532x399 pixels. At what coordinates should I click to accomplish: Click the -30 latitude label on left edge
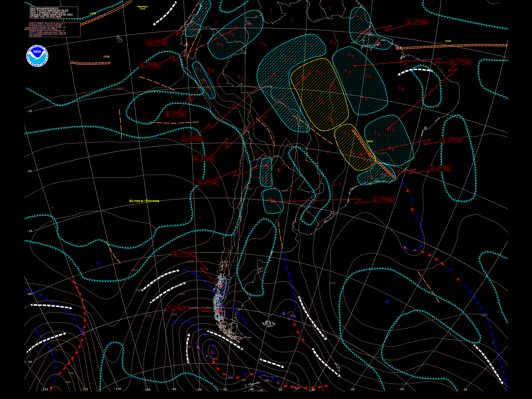pyautogui.click(x=29, y=231)
